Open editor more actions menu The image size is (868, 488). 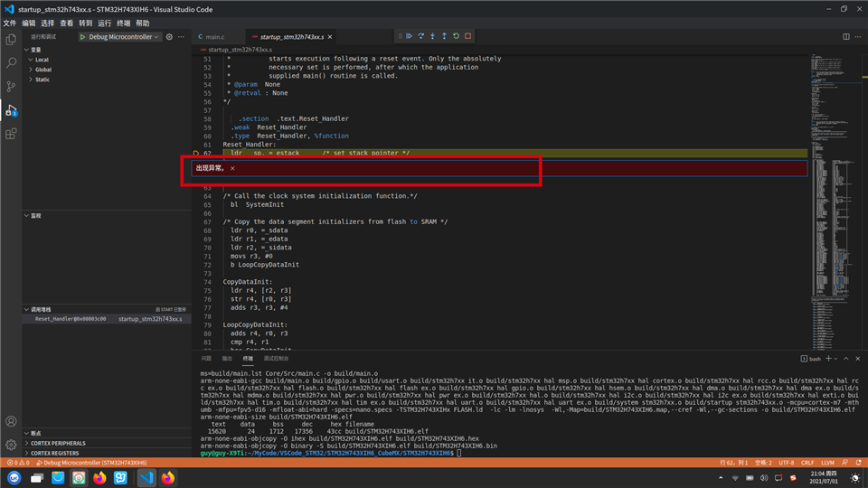pos(858,37)
